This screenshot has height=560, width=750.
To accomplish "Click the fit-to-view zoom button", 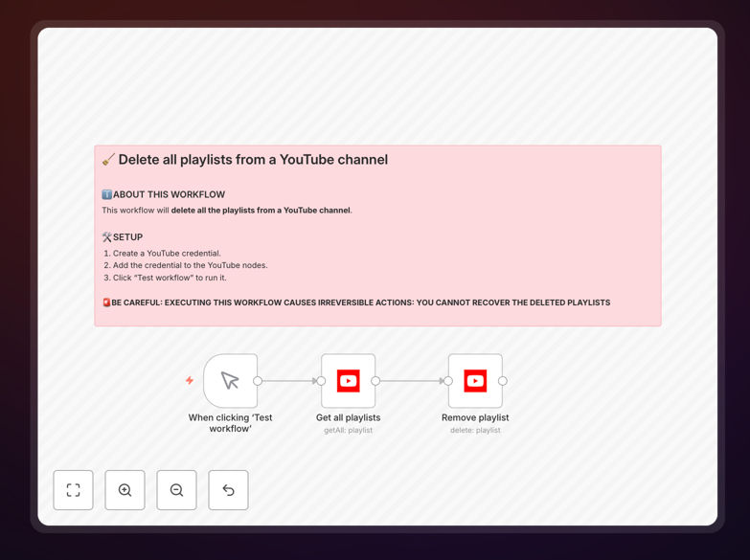I will point(73,490).
